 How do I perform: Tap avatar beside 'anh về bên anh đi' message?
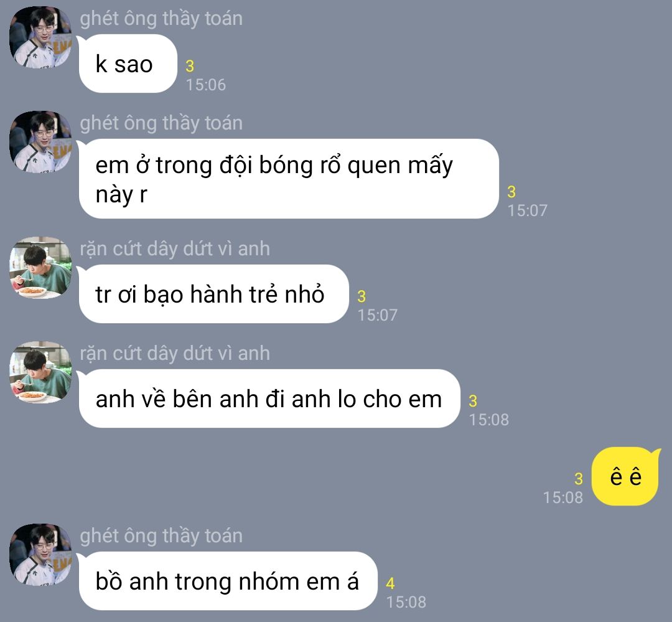point(40,372)
